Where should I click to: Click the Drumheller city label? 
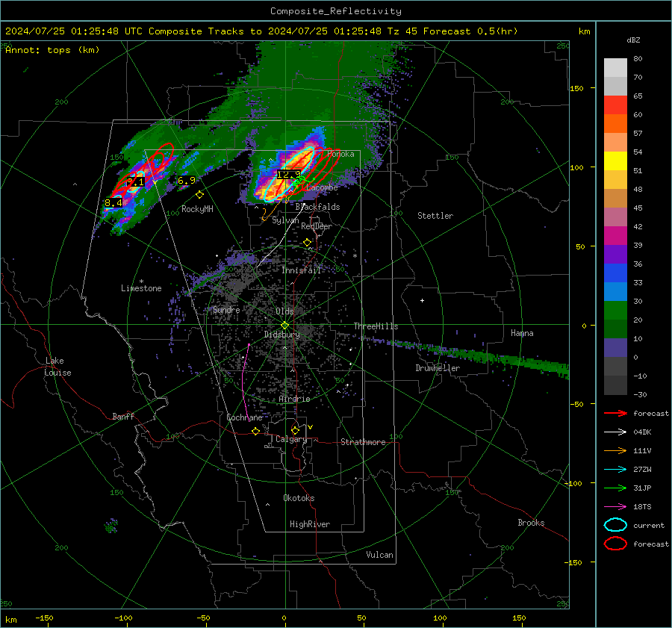(438, 368)
